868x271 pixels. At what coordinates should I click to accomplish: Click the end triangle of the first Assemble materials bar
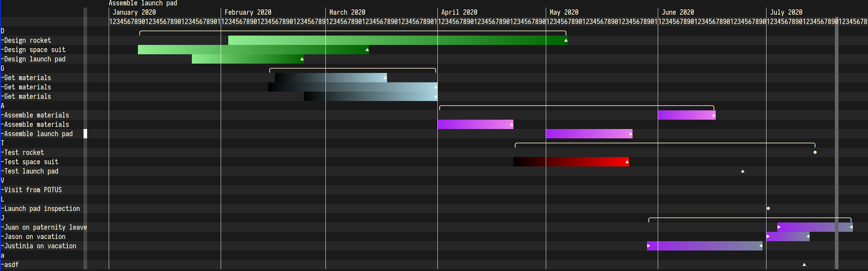click(714, 115)
